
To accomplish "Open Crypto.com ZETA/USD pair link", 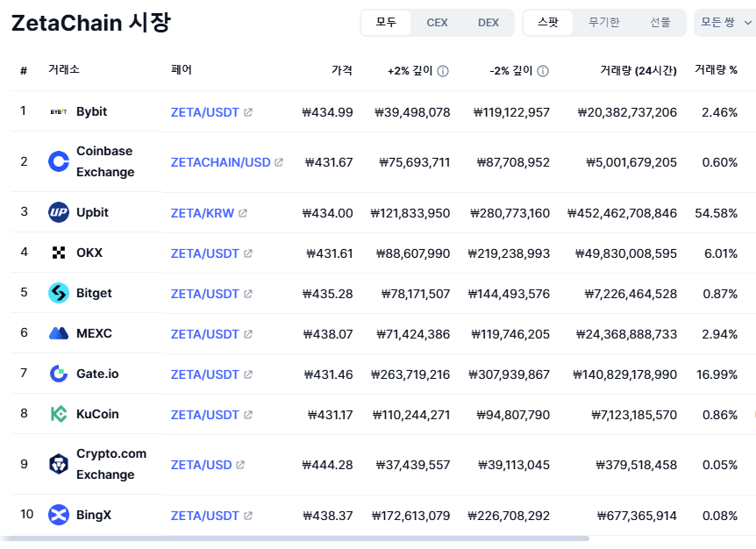I will coord(201,465).
